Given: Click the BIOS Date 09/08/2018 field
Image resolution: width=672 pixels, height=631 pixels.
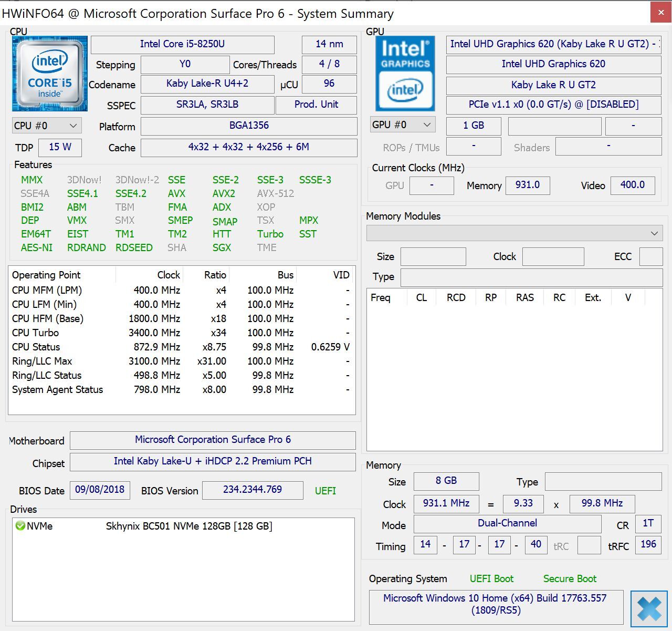Looking at the screenshot, I should (x=100, y=490).
